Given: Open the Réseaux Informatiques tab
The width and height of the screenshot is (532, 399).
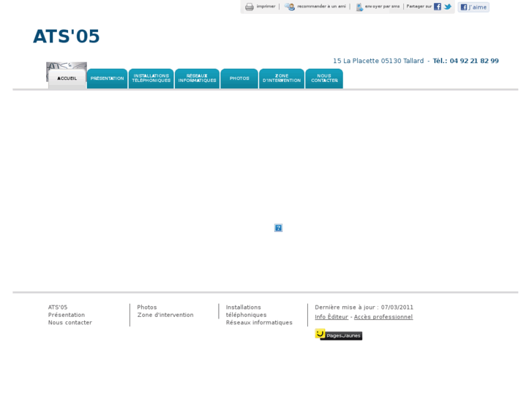Looking at the screenshot, I should coord(197,78).
